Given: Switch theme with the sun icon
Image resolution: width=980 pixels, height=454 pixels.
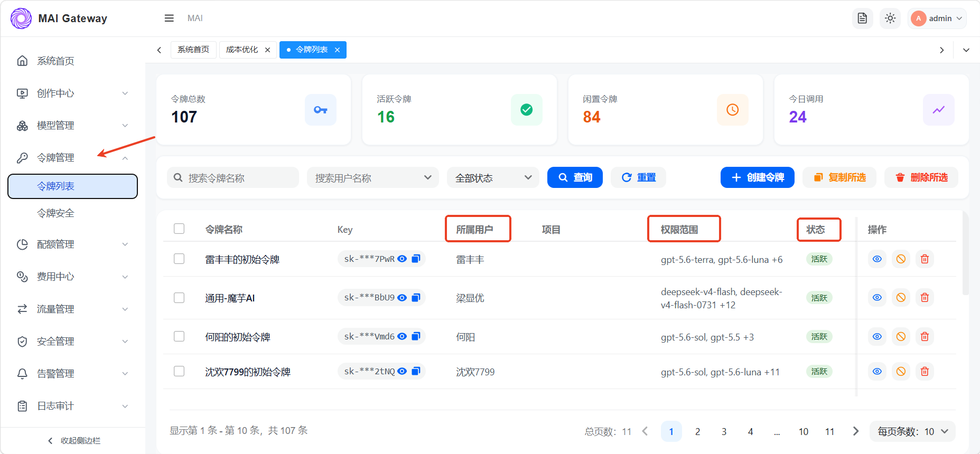Looking at the screenshot, I should (890, 18).
